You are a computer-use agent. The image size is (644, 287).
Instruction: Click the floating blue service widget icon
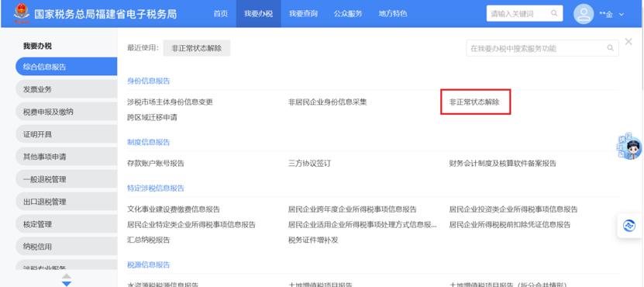(629, 226)
